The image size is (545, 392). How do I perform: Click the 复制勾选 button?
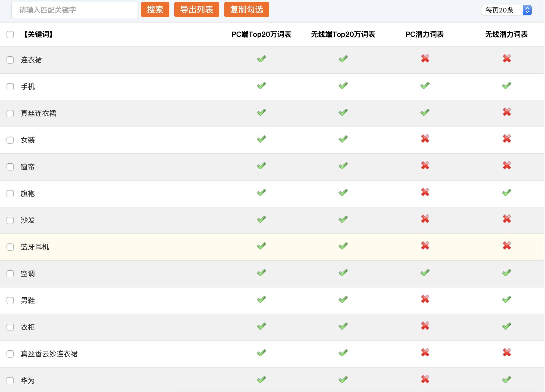[246, 10]
